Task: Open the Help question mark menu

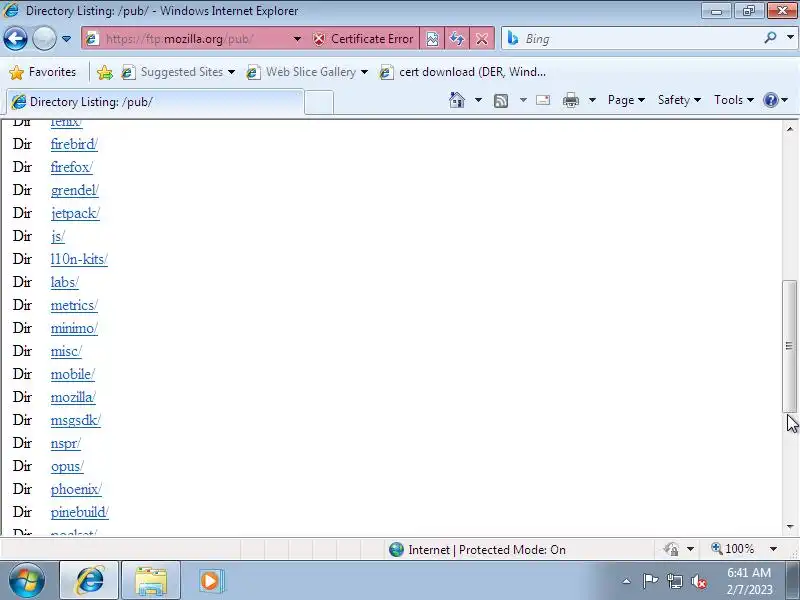Action: [x=776, y=100]
